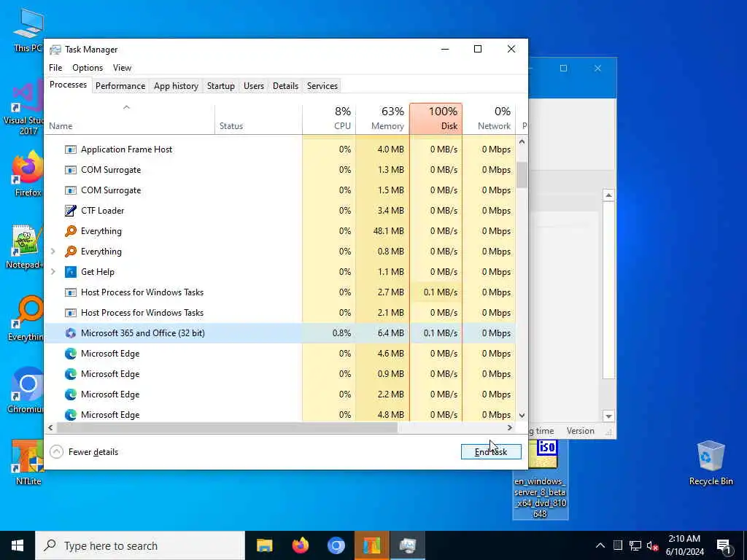Open the Windows Start menu
Screen dimensions: 747x560
[18, 545]
